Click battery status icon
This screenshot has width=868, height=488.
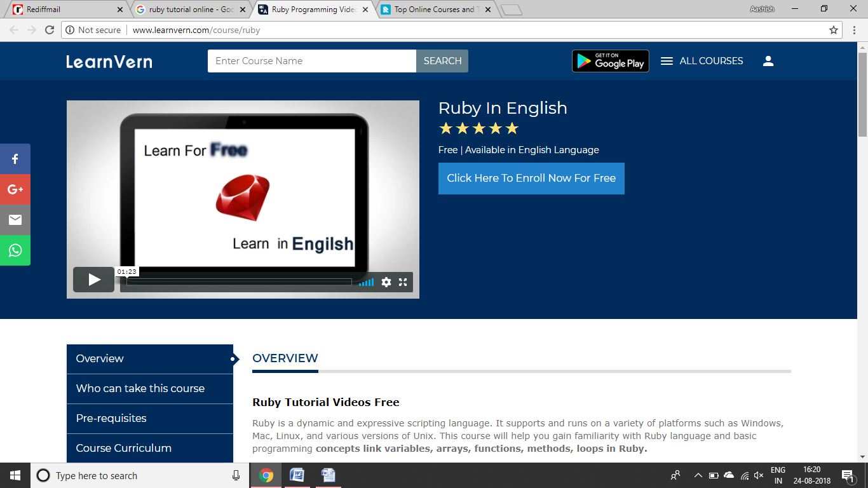click(713, 475)
